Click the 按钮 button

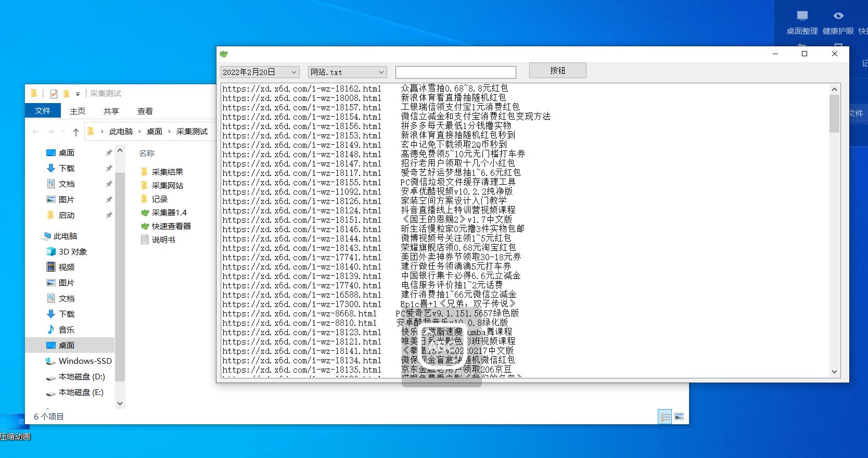tap(558, 70)
